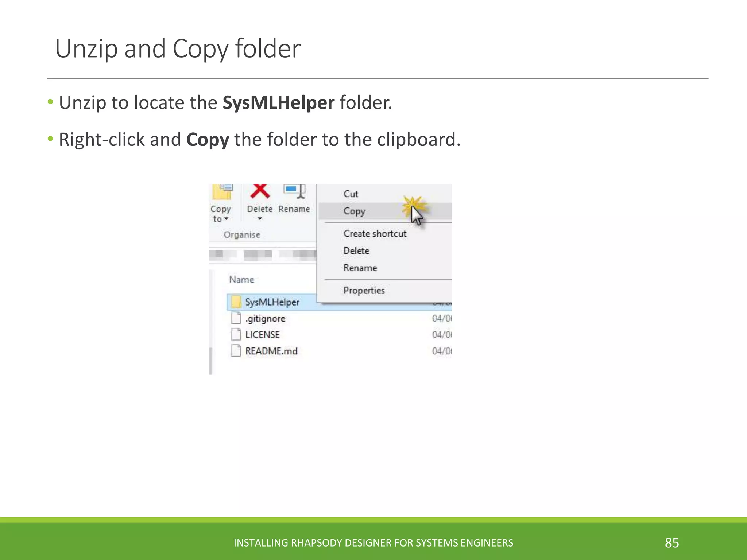Select Rename in the context menu
Screen dimensions: 747x560
360,268
